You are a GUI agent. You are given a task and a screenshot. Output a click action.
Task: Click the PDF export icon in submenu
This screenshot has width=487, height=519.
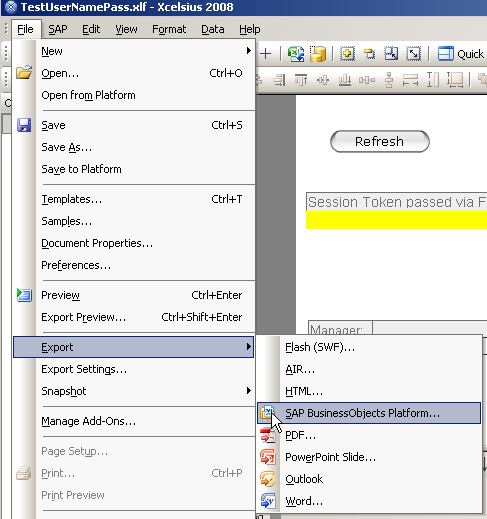267,435
